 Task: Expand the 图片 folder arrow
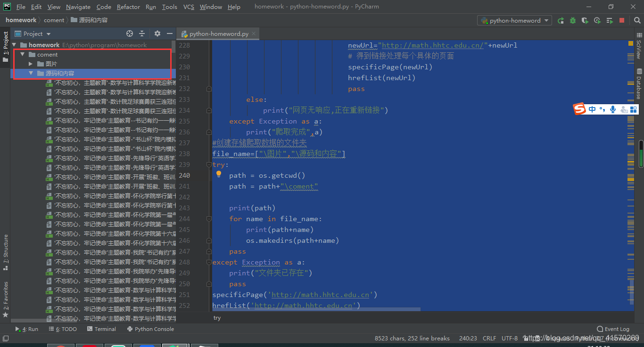coord(31,64)
